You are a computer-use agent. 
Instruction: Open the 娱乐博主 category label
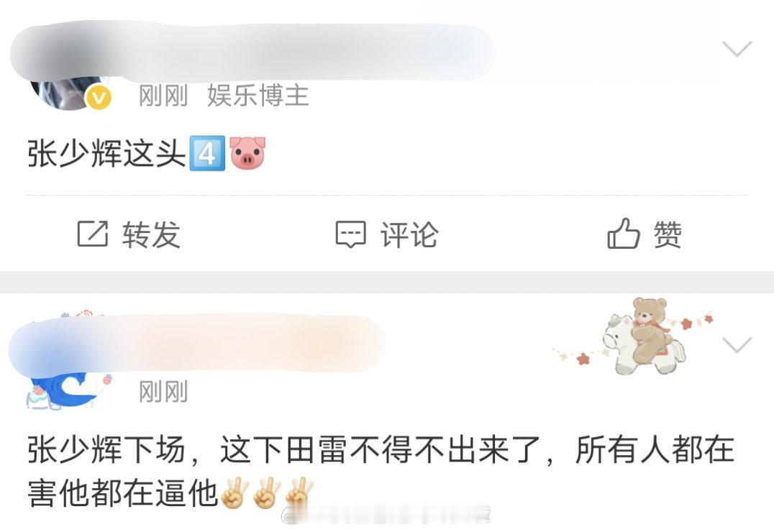pos(258,96)
